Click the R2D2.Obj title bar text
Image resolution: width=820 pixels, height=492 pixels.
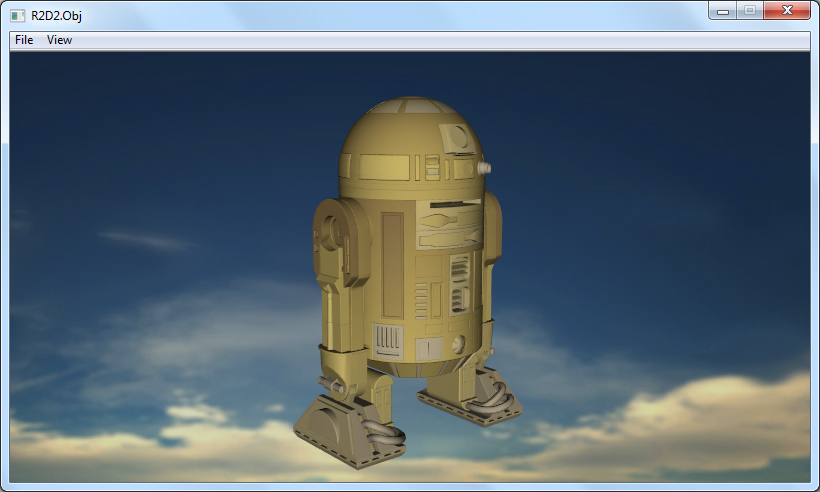tap(56, 16)
